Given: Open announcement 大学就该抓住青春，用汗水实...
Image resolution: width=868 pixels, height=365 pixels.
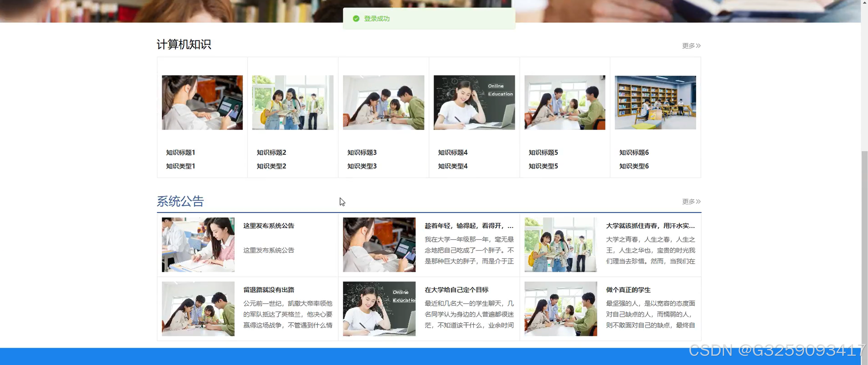Looking at the screenshot, I should pyautogui.click(x=650, y=226).
